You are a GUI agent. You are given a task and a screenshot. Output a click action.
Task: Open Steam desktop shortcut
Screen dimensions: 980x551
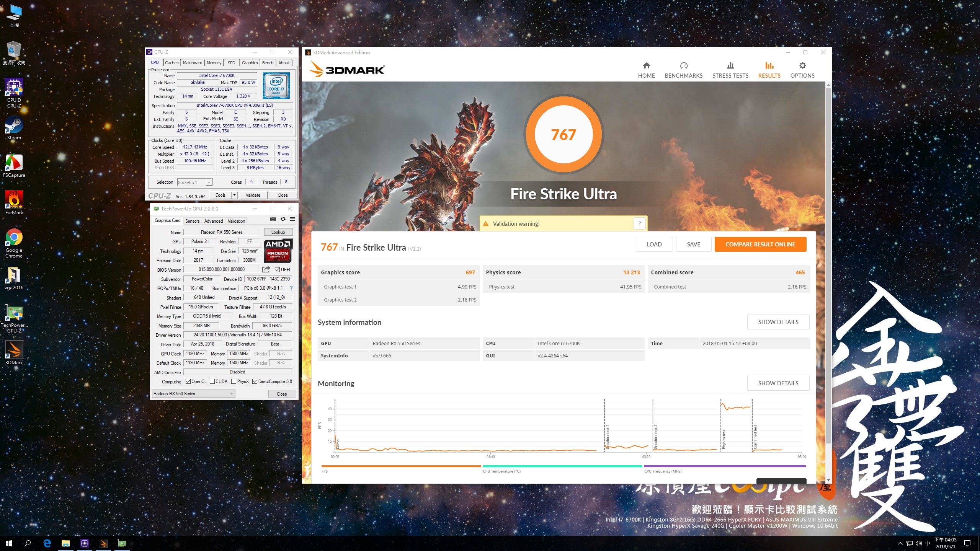point(14,128)
